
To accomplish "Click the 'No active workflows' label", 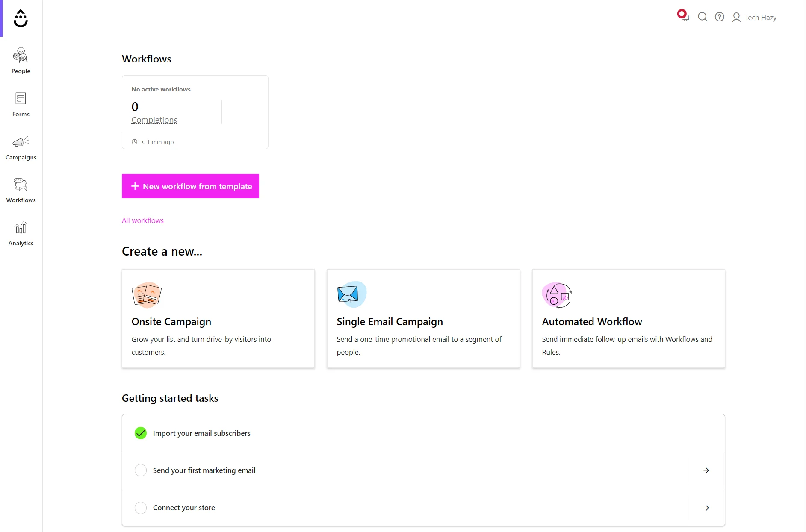I will [x=161, y=89].
